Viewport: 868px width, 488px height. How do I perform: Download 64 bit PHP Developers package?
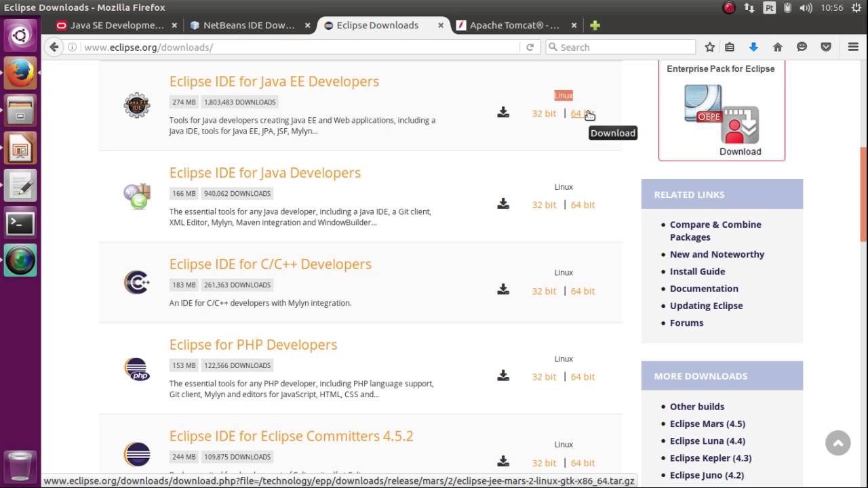[583, 377]
